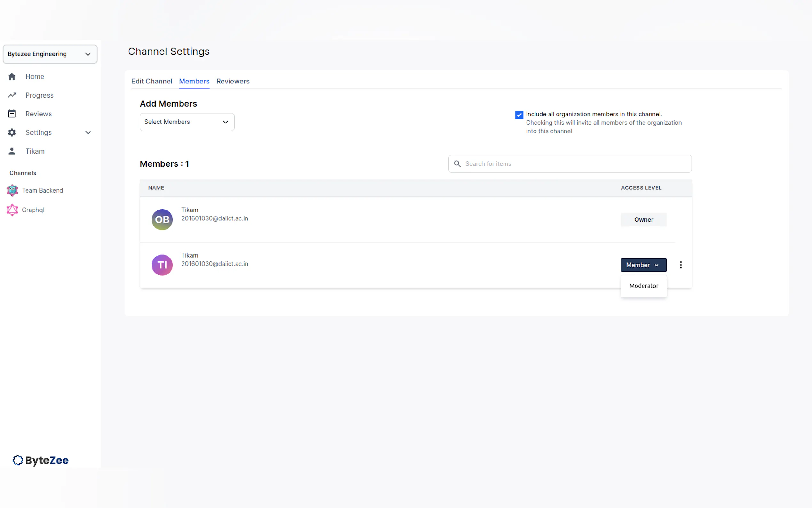Click the Reviews calendar icon

pos(12,114)
